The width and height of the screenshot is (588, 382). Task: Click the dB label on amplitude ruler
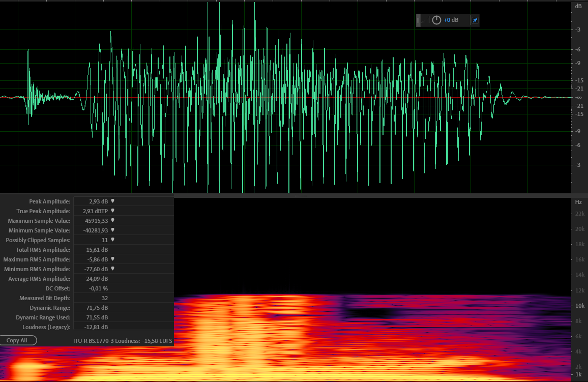(578, 7)
